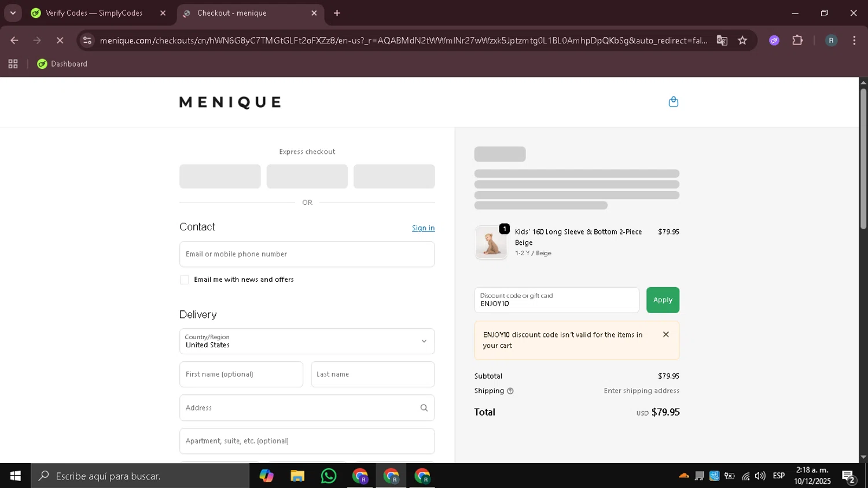Viewport: 868px width, 488px height.
Task: Open network settings in system tray
Action: coord(745,476)
